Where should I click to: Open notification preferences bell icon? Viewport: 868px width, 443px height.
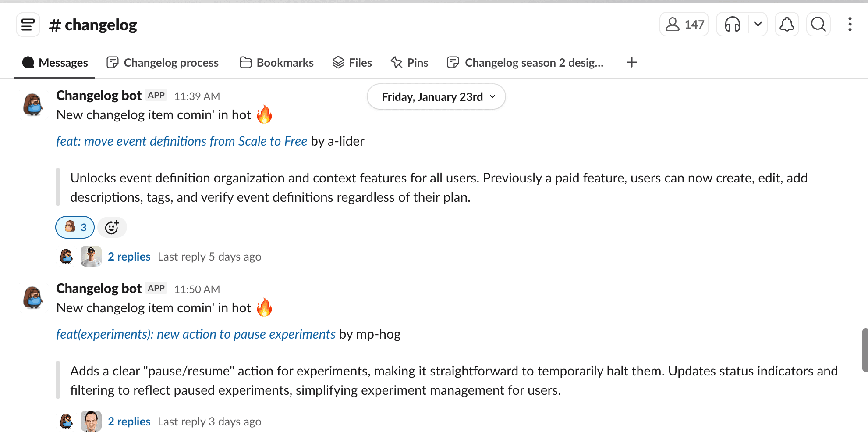(787, 24)
